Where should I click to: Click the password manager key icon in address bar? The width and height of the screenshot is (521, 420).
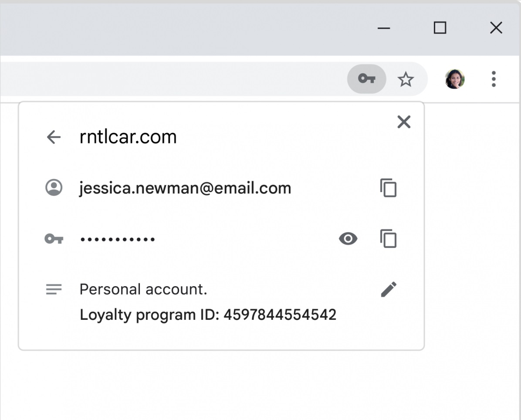tap(366, 79)
